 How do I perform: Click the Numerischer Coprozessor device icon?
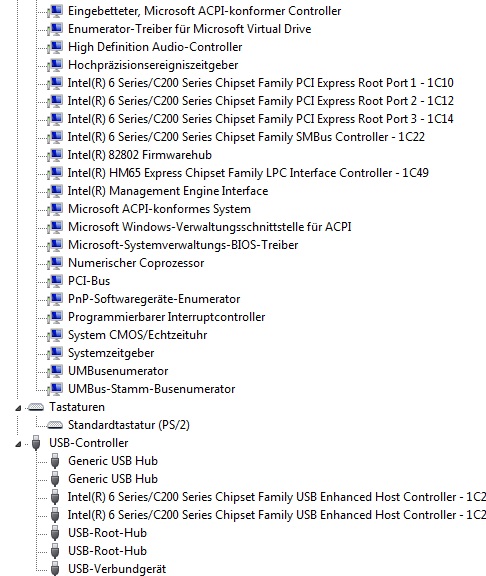tap(55, 263)
